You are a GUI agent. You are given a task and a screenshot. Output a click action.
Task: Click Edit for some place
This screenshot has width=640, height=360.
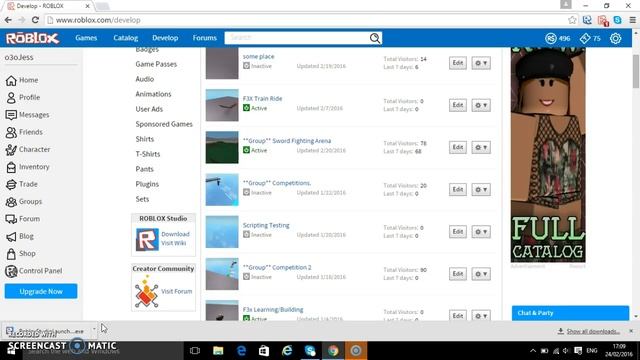458,63
